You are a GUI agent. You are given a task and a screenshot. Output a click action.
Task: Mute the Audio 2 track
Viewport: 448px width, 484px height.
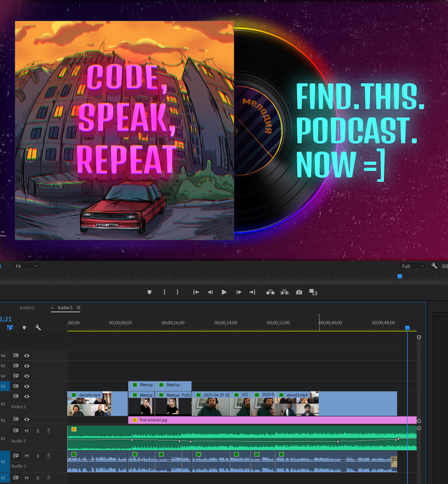pyautogui.click(x=27, y=456)
